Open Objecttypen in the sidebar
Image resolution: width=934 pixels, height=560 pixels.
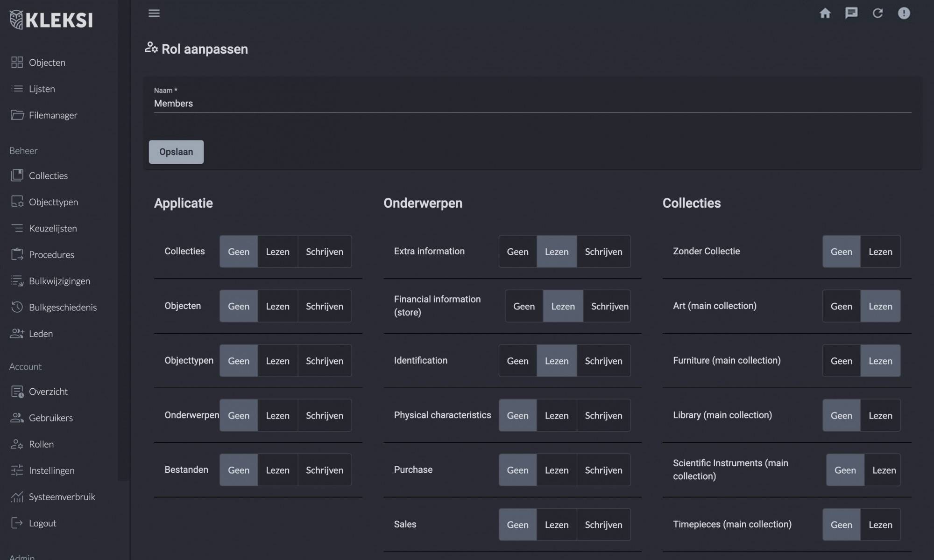53,202
